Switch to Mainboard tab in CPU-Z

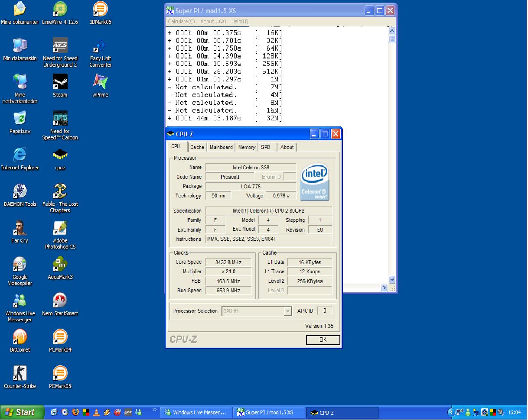[x=221, y=147]
